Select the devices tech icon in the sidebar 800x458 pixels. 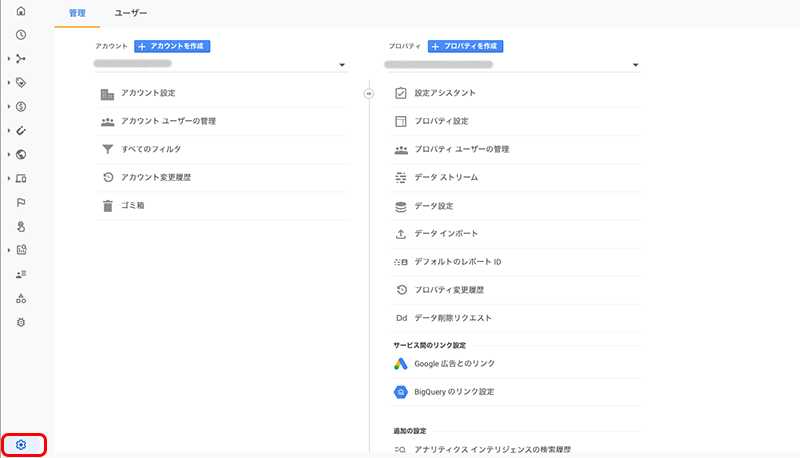point(21,179)
